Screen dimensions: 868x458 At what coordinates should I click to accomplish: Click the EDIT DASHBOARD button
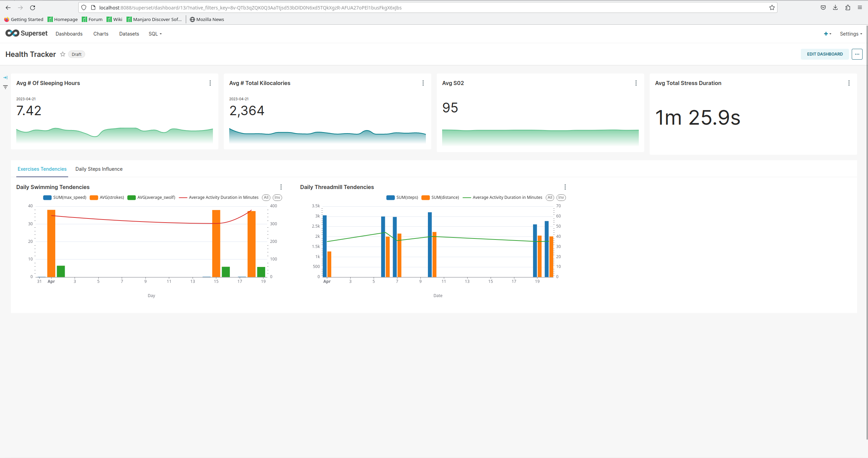click(x=825, y=54)
